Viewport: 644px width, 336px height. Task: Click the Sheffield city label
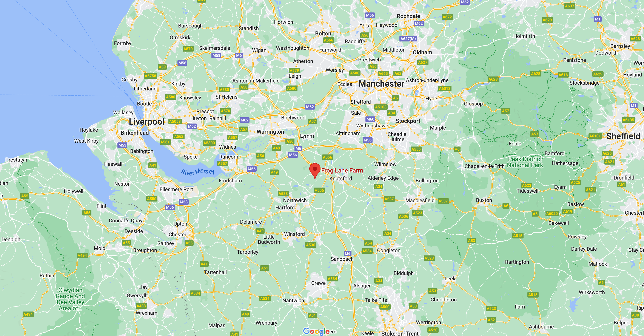tap(623, 136)
